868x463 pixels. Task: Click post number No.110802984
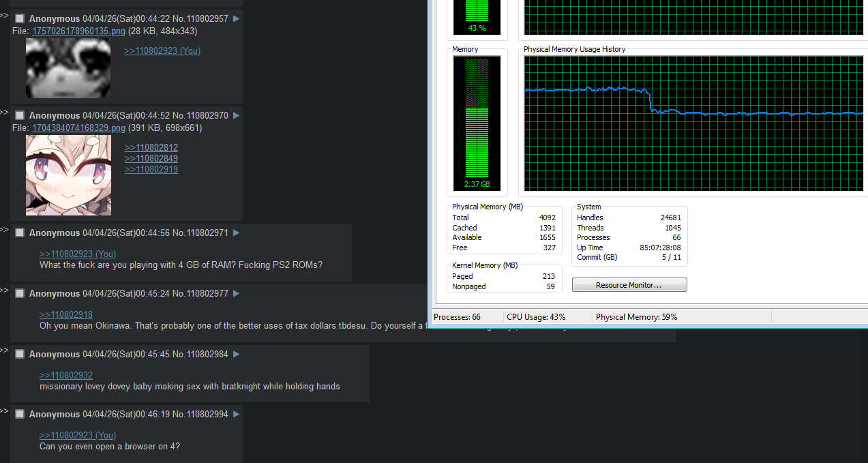[x=200, y=354]
